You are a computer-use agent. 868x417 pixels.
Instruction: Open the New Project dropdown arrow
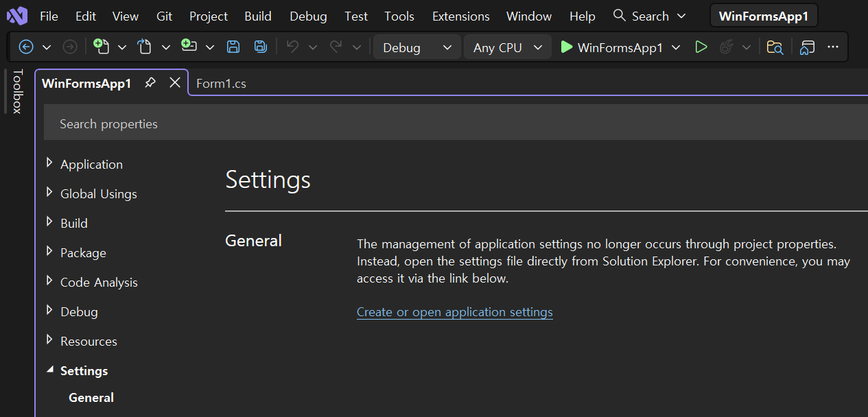click(x=122, y=47)
